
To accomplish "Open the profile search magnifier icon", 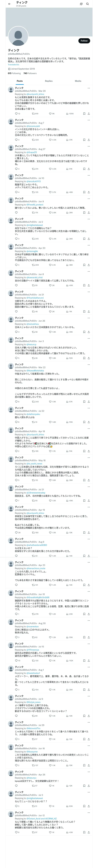I will [x=88, y=4].
